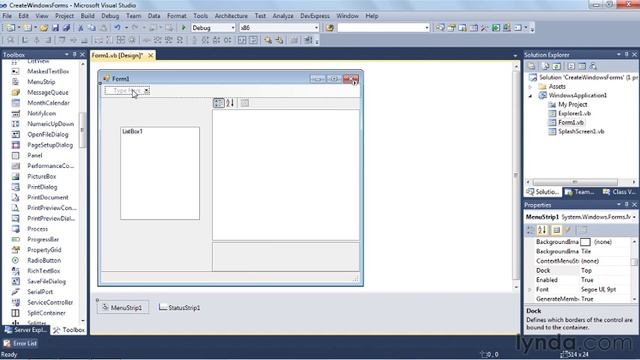
Task: Expand the Assets folder node
Action: tap(530, 87)
